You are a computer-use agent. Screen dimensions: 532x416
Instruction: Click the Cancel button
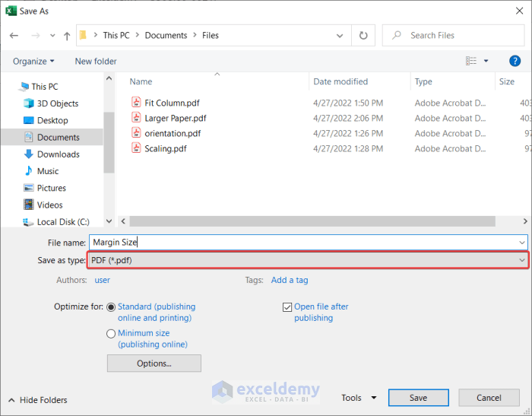[x=489, y=398]
